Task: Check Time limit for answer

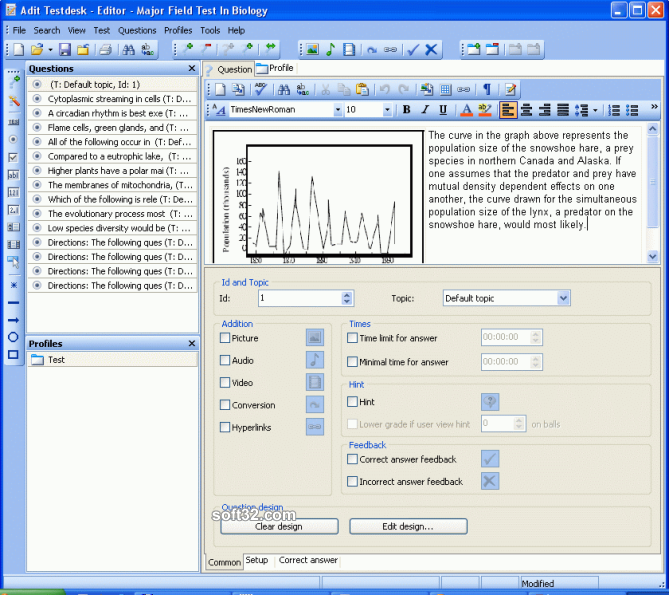Action: point(352,338)
